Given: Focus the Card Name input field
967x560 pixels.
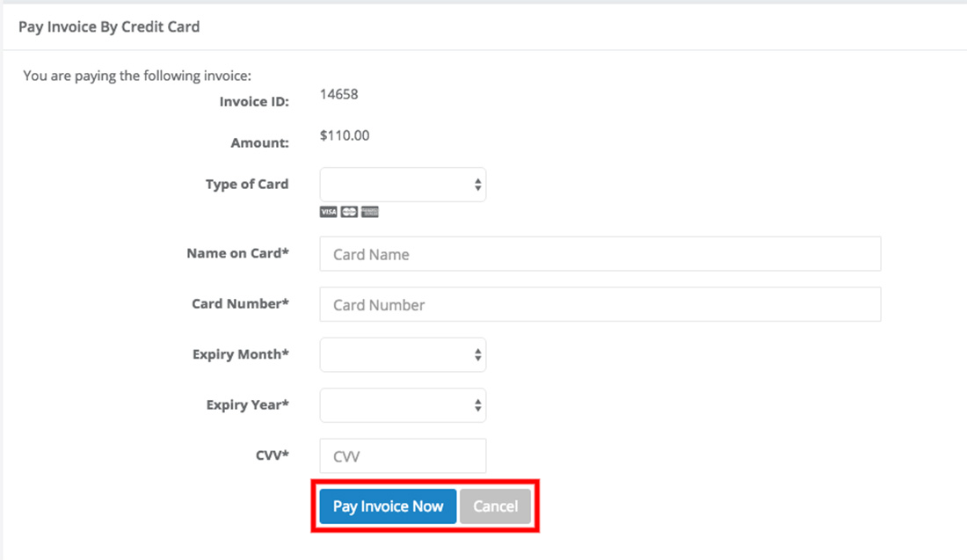Looking at the screenshot, I should pos(600,254).
